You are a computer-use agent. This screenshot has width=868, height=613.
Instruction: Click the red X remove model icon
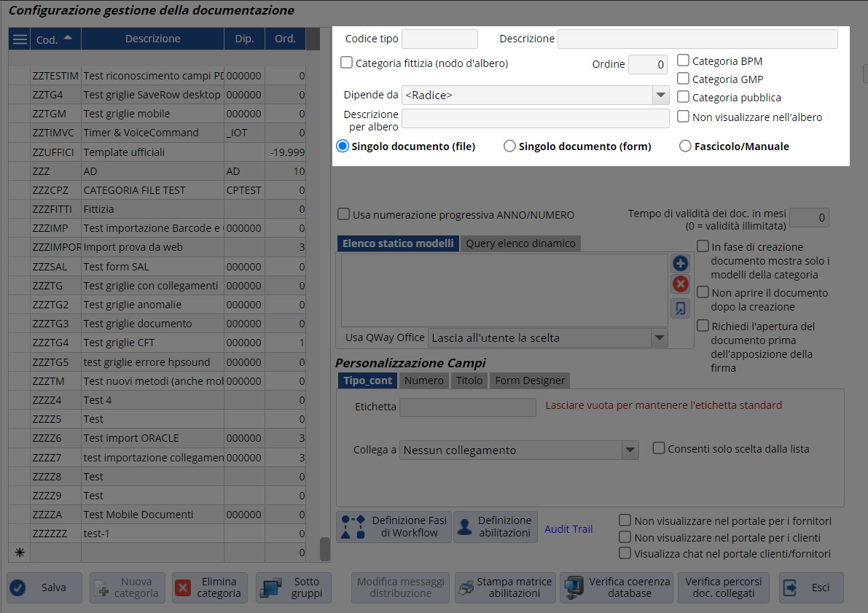click(680, 284)
